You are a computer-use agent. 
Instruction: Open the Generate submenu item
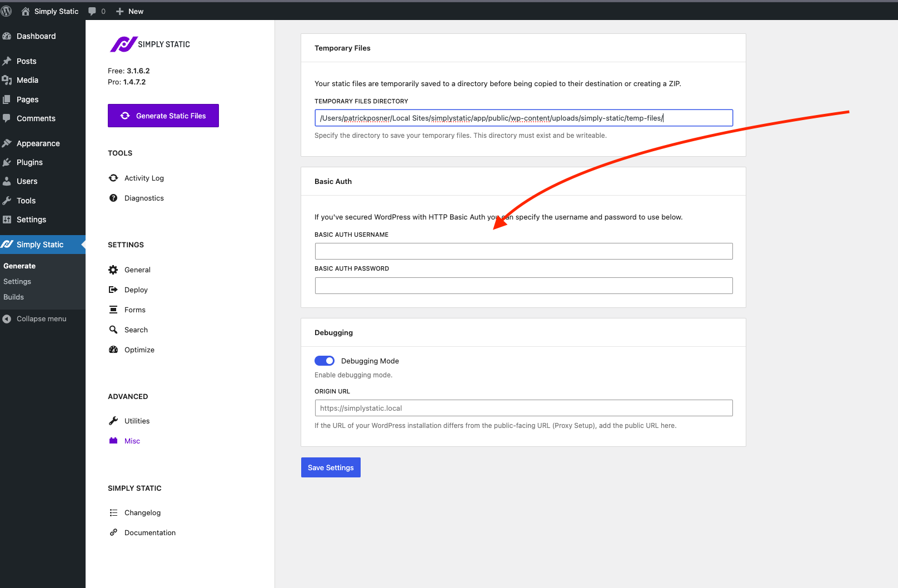coord(19,266)
